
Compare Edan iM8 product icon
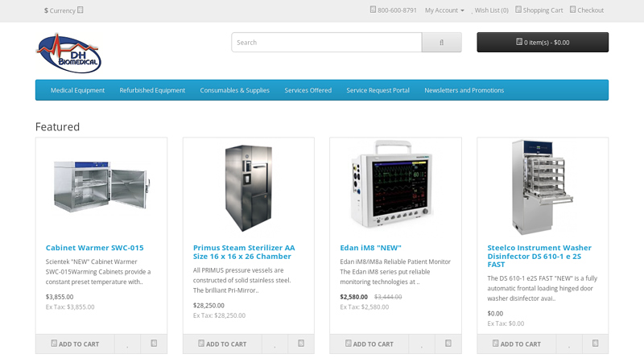(x=448, y=344)
